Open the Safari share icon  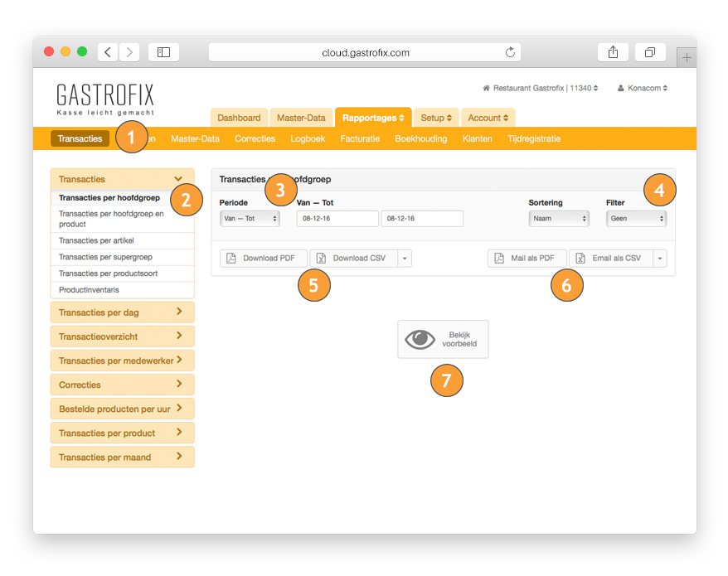click(x=613, y=52)
